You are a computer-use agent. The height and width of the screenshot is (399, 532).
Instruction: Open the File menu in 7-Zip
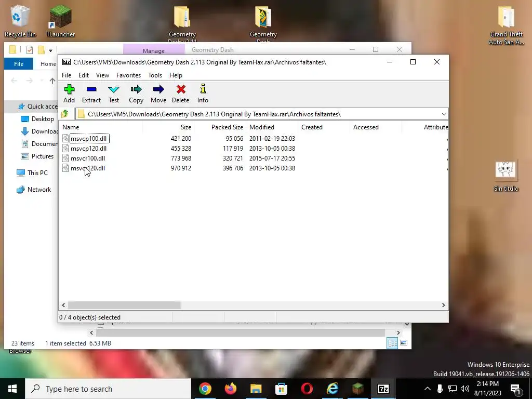coord(66,75)
